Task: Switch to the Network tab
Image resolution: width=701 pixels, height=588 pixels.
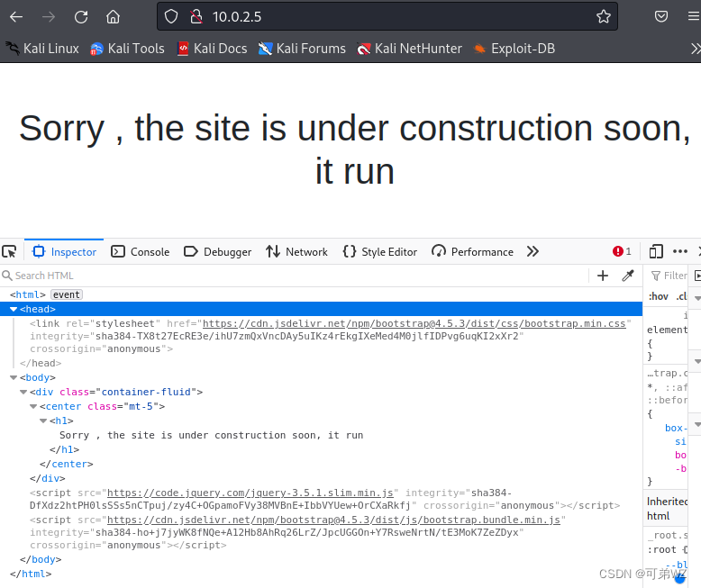Action: click(x=296, y=251)
